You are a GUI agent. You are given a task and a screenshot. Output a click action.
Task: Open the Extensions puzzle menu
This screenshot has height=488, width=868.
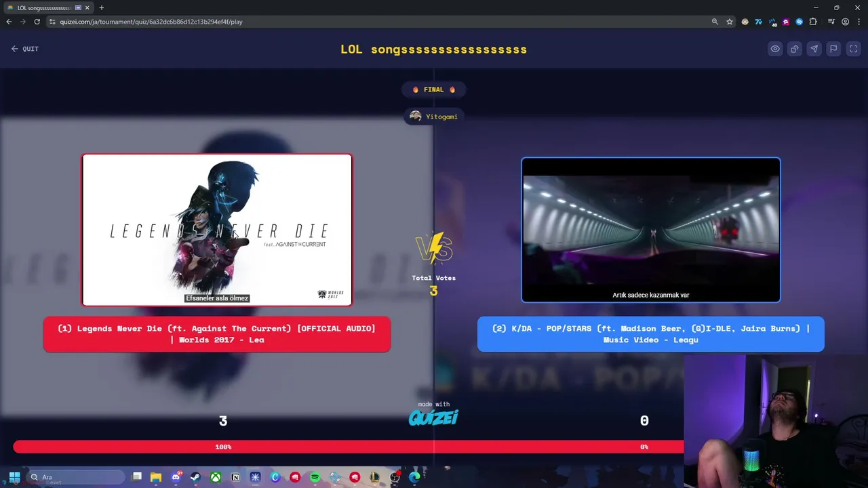click(813, 22)
